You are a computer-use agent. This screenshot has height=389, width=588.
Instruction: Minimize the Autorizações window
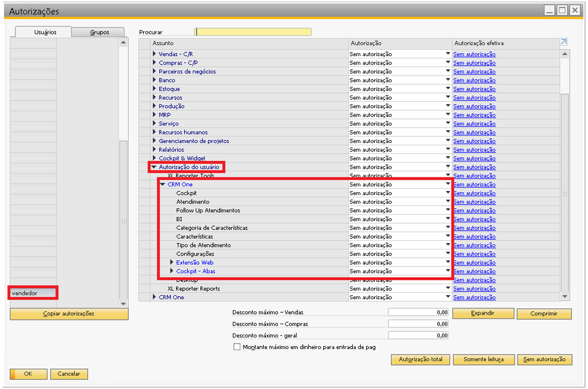550,10
